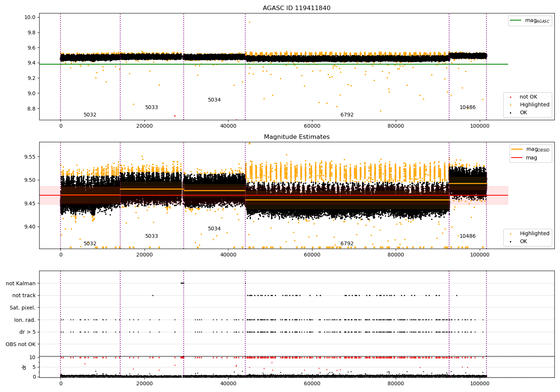Select the "not track" row label
Image resolution: width=560 pixels, height=392 pixels.
(24, 296)
